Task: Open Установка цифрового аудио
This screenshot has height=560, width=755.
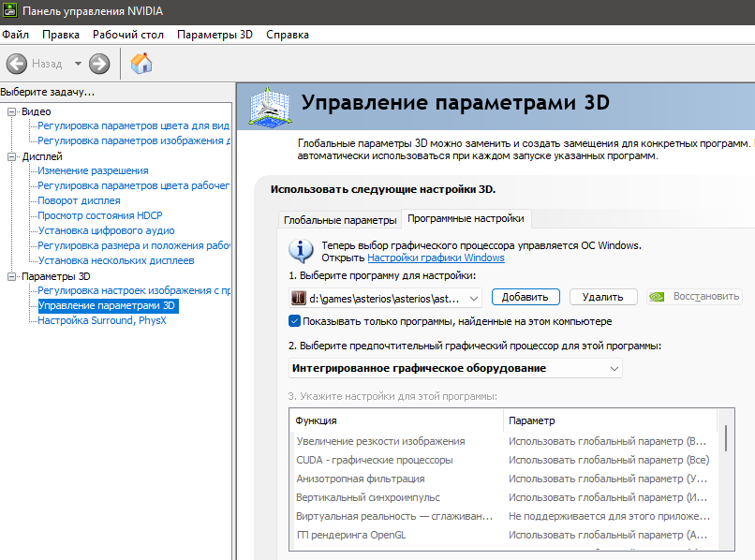Action: point(106,230)
